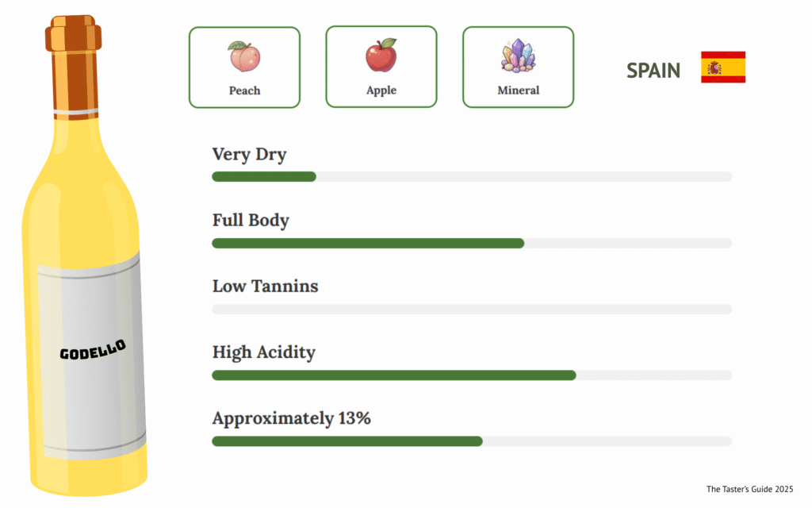
Task: Click the empty Low Tannins bar
Action: (472, 309)
